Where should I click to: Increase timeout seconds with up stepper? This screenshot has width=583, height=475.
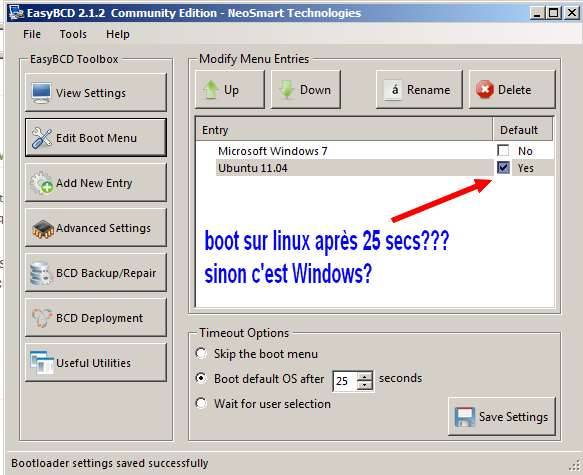(x=365, y=376)
